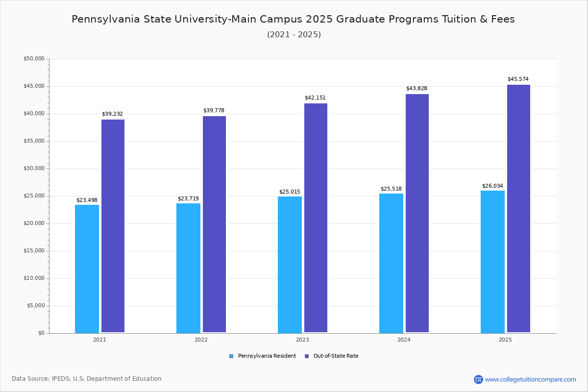Select the 2021 Out-of-State bar
588x392 pixels.
coord(113,225)
